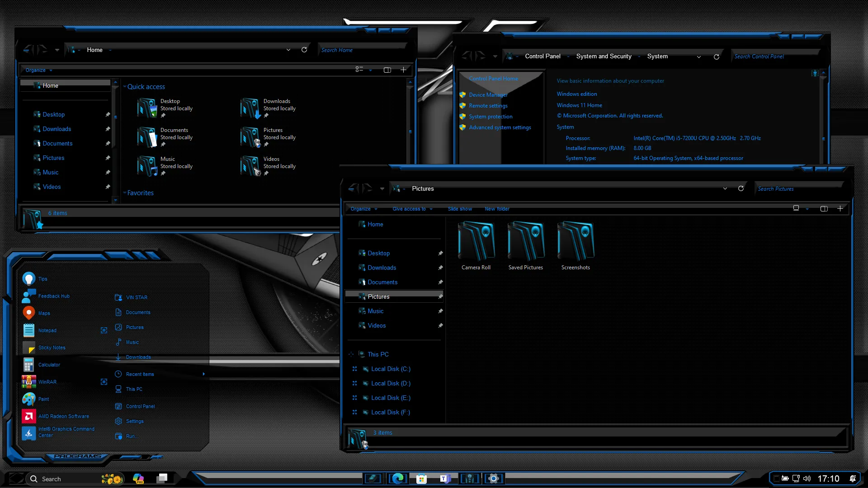868x488 pixels.
Task: Toggle the preview pane in Pictures window
Action: tap(824, 208)
